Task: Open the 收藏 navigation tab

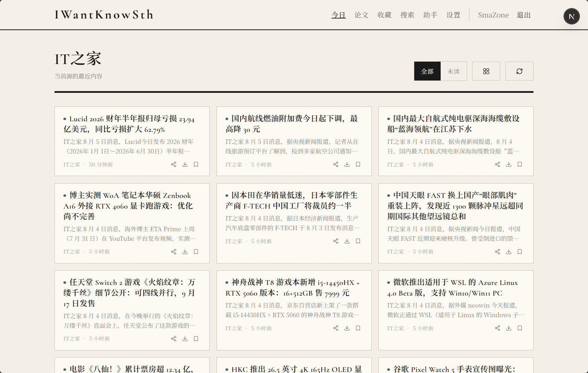Action: tap(384, 15)
